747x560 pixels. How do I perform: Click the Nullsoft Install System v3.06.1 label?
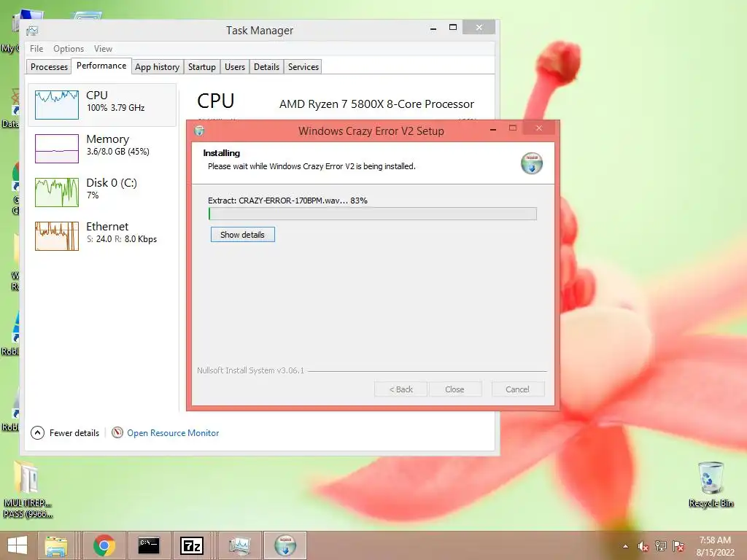pyautogui.click(x=251, y=370)
